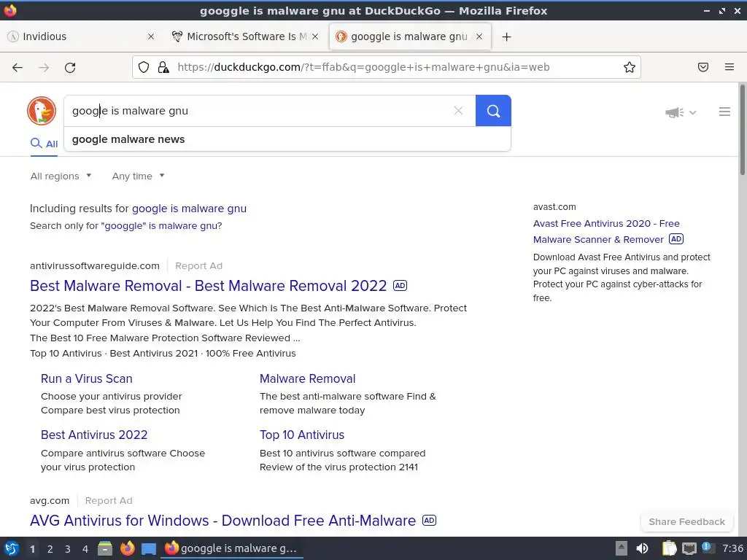
Task: Click the taskbar clock showing 7:36
Action: coord(732,548)
